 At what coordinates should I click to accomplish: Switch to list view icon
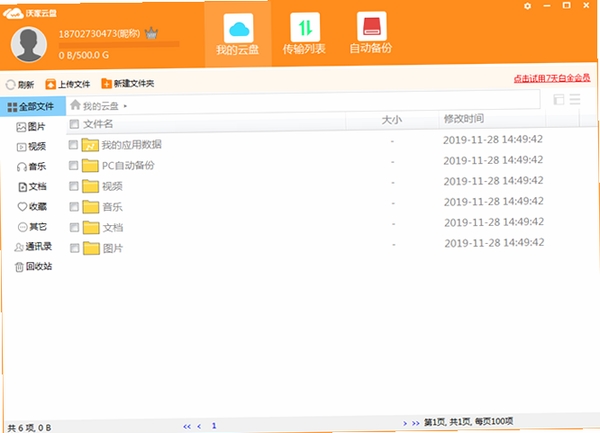[x=575, y=99]
